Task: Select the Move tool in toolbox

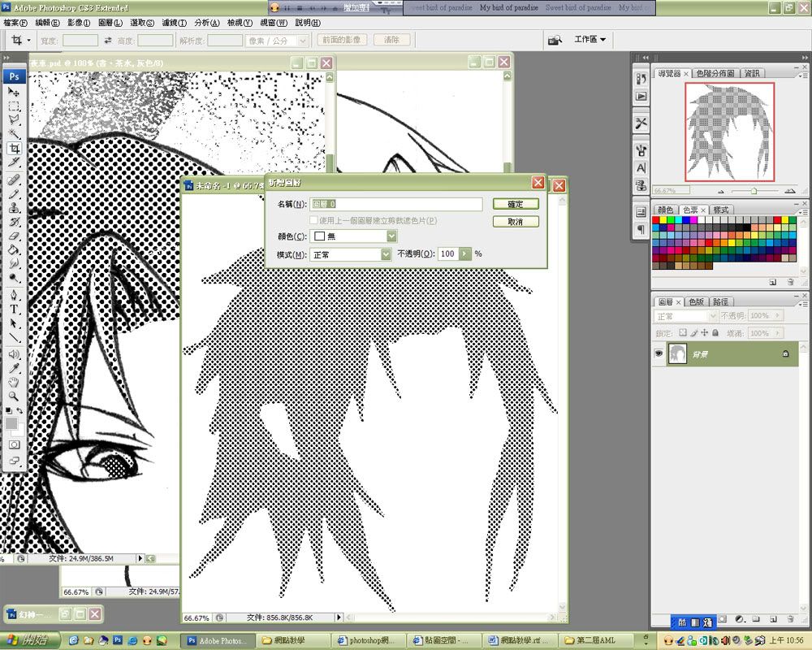Action: click(14, 93)
